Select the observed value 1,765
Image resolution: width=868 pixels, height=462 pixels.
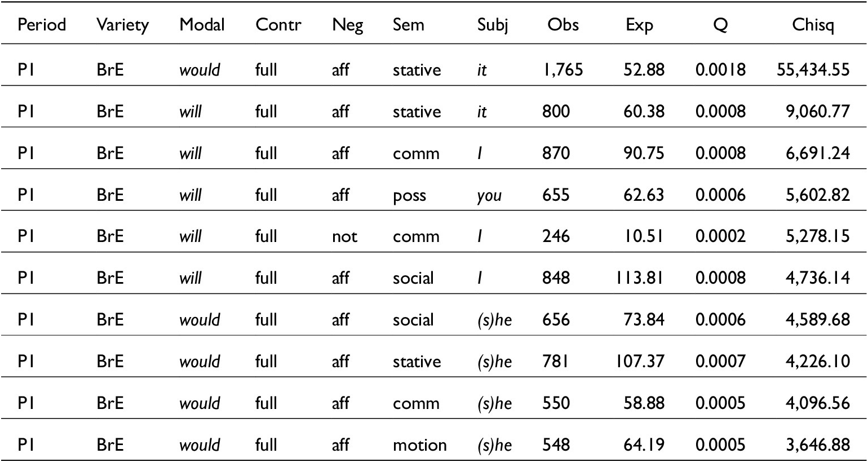[563, 70]
